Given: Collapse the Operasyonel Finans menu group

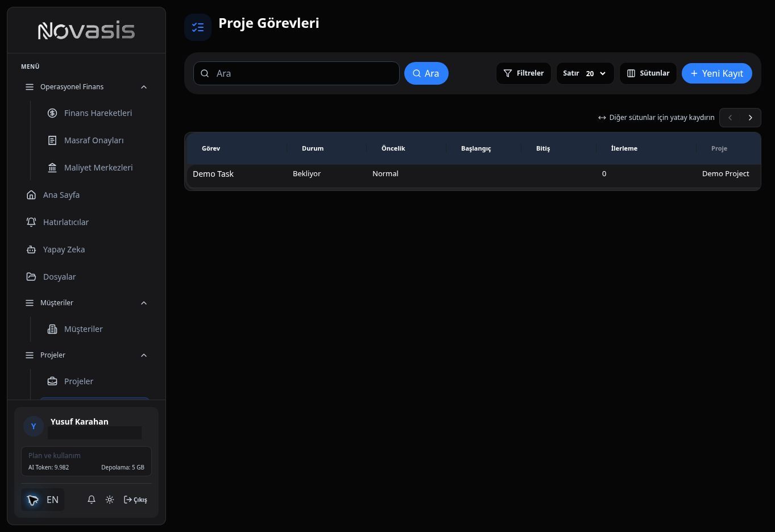Looking at the screenshot, I should [86, 87].
